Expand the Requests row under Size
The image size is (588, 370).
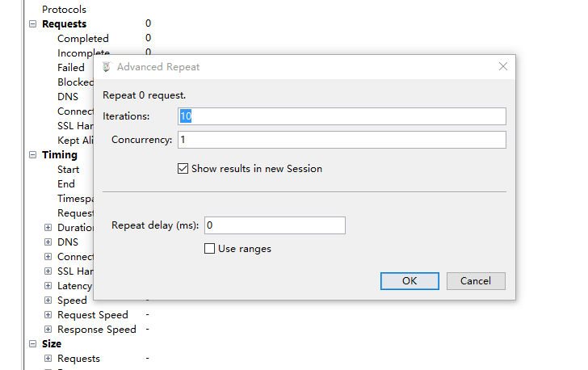pos(48,359)
